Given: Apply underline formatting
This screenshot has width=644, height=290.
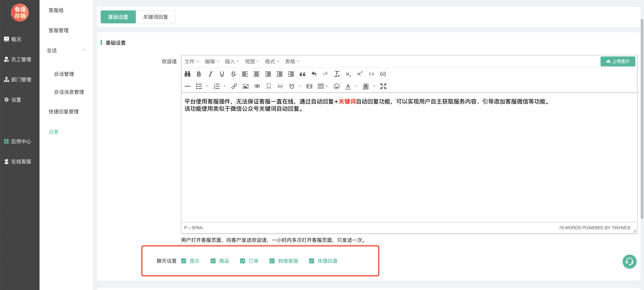Looking at the screenshot, I should tap(222, 74).
